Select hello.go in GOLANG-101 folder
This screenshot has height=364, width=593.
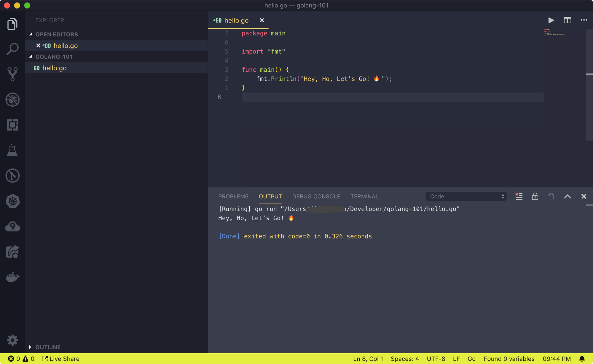point(116,68)
